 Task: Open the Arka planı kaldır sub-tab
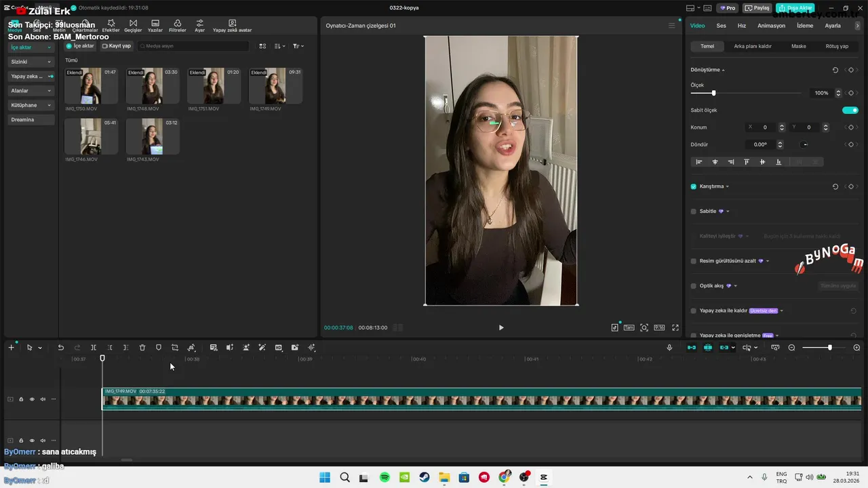(753, 46)
